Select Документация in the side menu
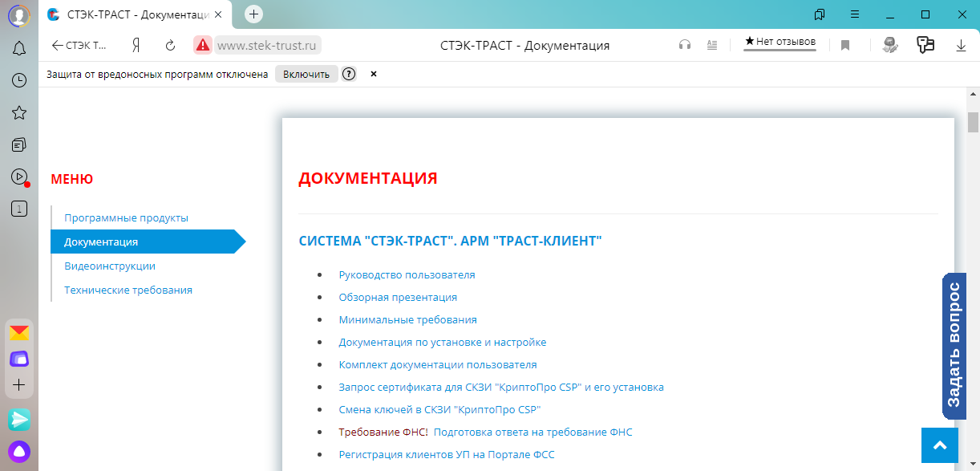Image resolution: width=980 pixels, height=471 pixels. [148, 242]
